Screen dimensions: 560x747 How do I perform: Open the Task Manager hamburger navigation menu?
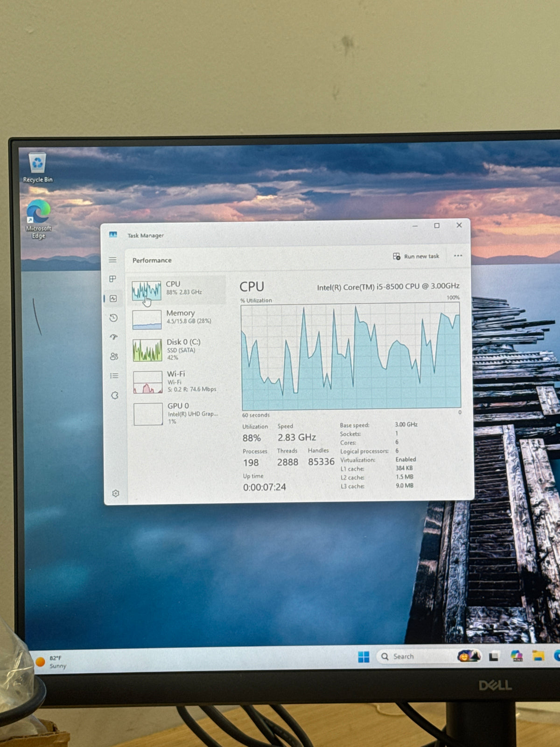pos(112,260)
